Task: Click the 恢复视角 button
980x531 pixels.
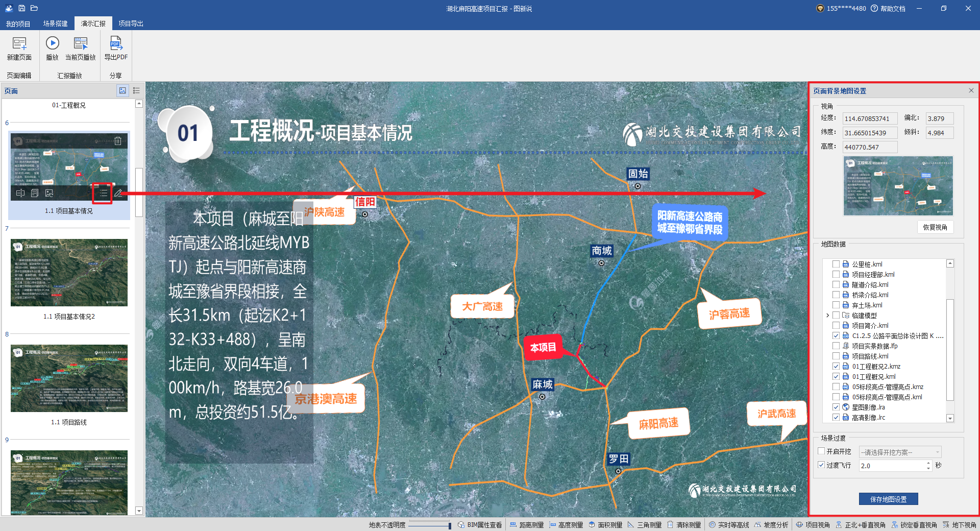Action: [935, 227]
